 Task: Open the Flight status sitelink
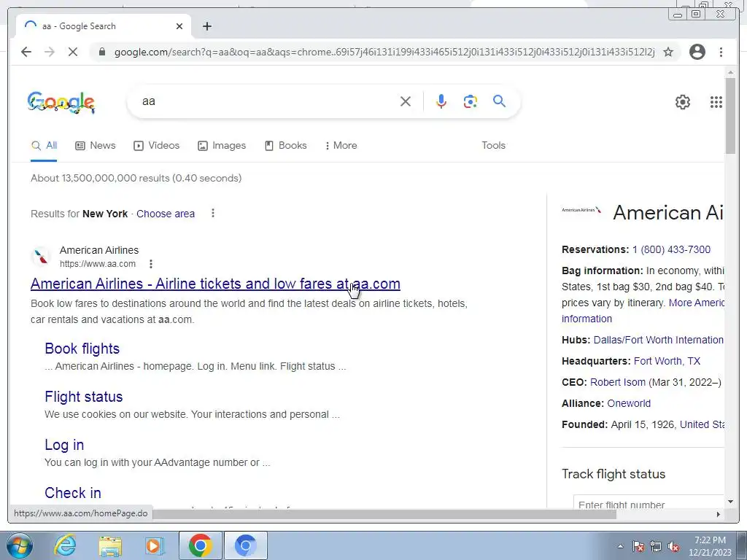[84, 397]
